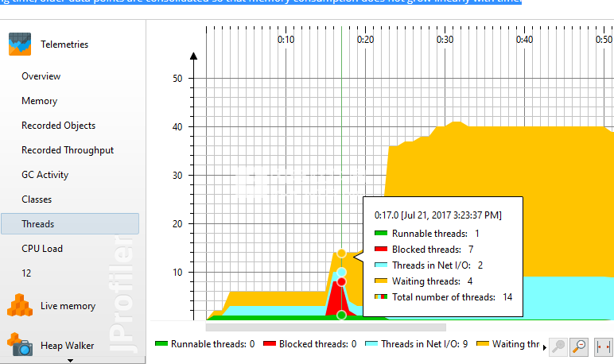This screenshot has width=614, height=364.
Task: Click the red blocked threads data point
Action: pos(341,282)
